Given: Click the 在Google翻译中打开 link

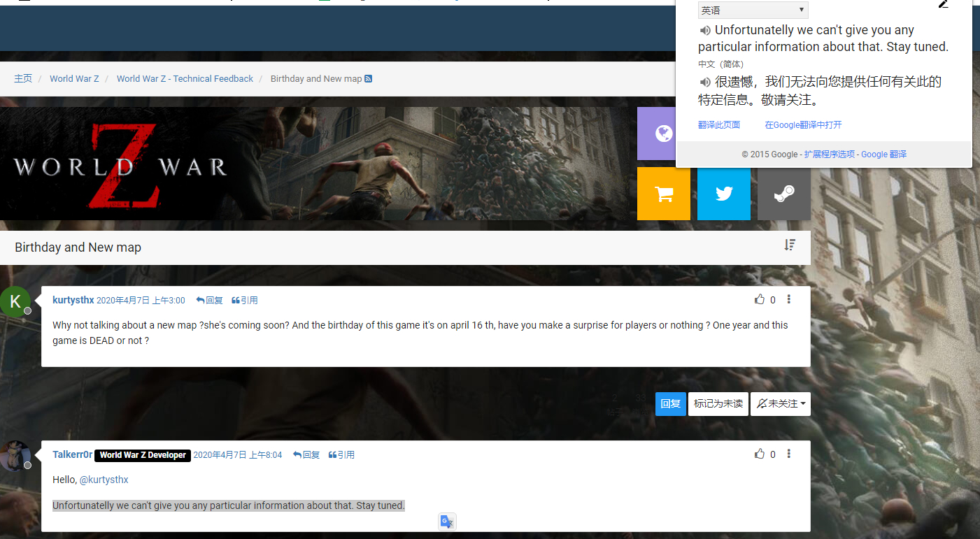Looking at the screenshot, I should tap(803, 125).
